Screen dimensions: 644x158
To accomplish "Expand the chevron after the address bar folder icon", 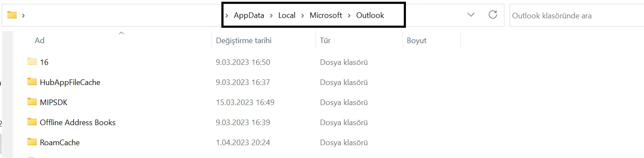I will click(23, 16).
